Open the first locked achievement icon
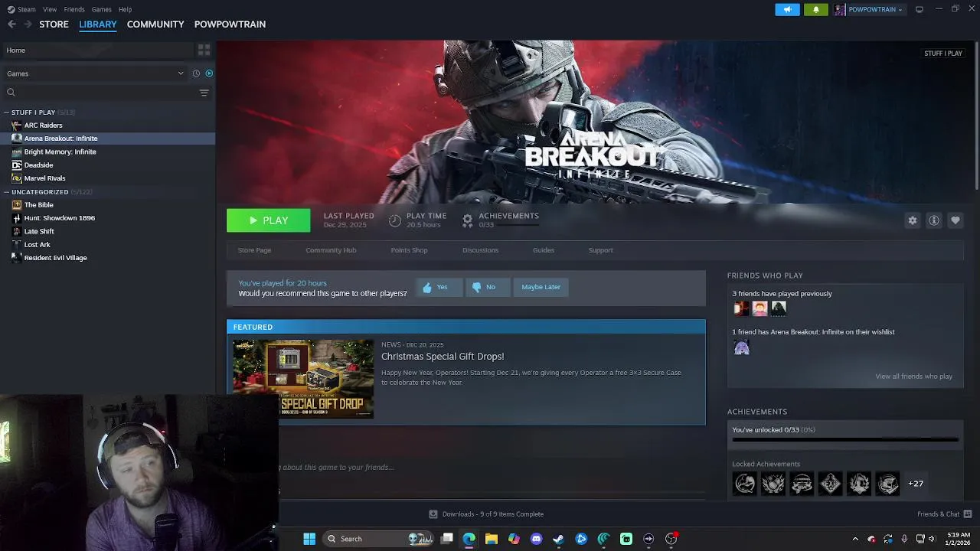 tap(744, 484)
